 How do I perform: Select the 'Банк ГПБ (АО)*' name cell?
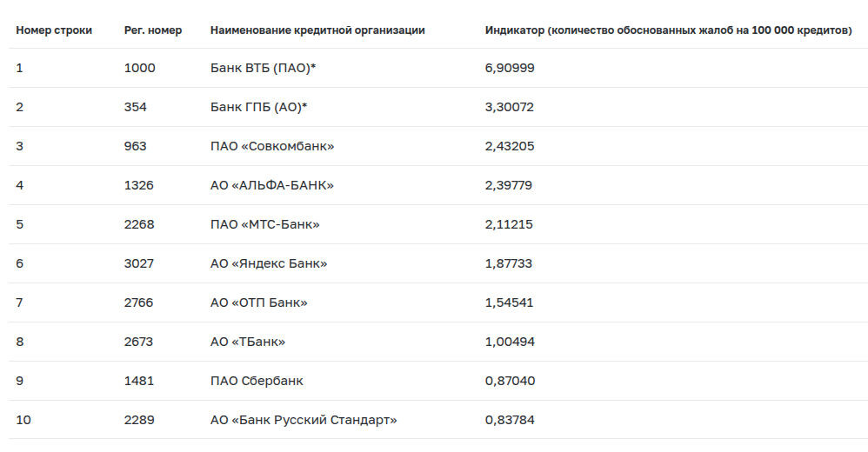click(x=258, y=107)
